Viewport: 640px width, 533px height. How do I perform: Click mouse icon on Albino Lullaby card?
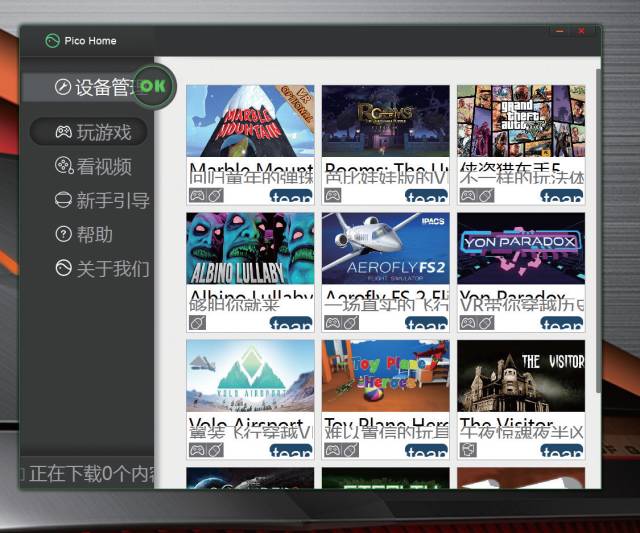point(198,323)
